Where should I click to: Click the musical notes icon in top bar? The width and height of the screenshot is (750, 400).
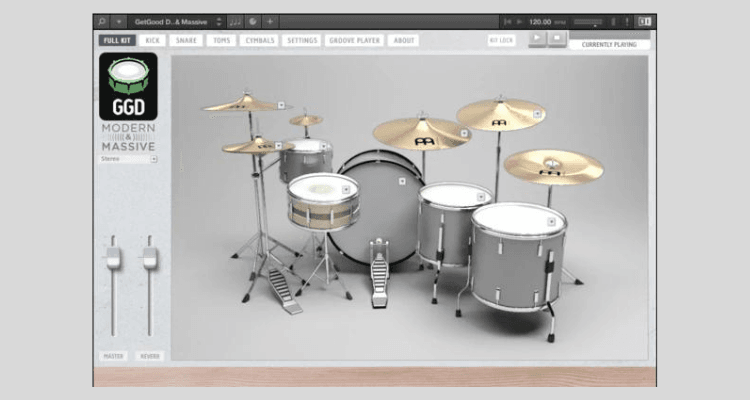235,22
